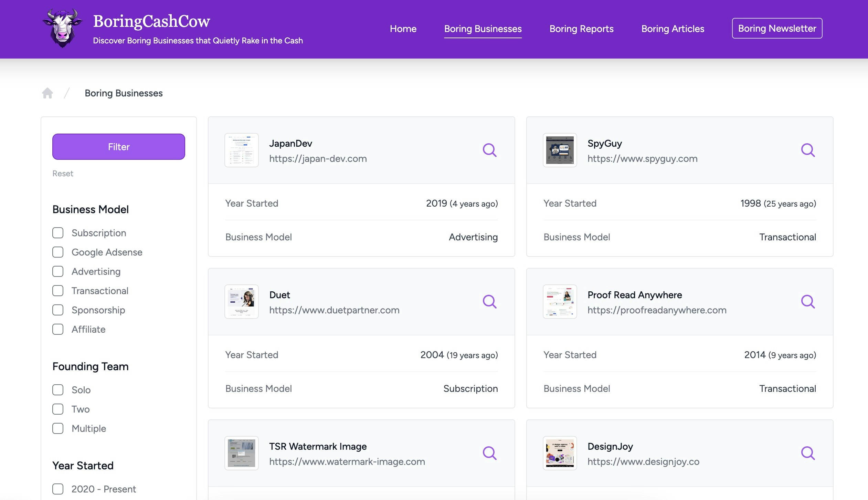The image size is (868, 500).
Task: Open Duet details via magnifier icon
Action: (x=489, y=302)
